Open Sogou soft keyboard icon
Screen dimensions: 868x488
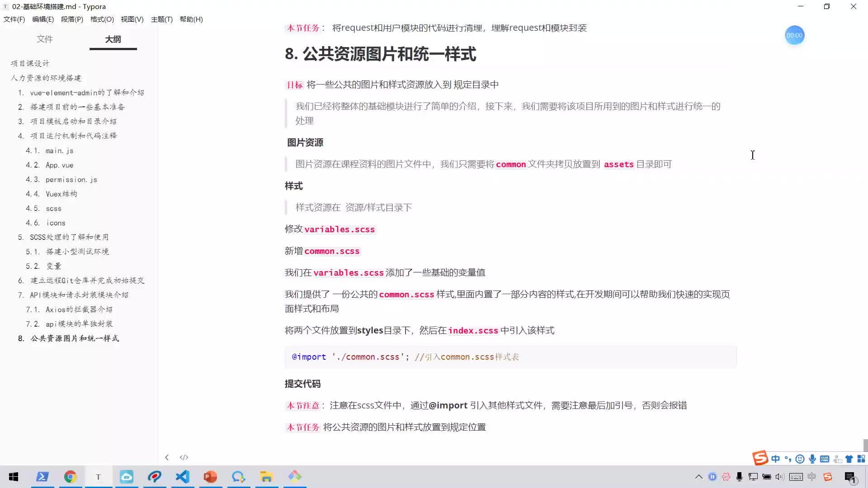click(x=825, y=459)
